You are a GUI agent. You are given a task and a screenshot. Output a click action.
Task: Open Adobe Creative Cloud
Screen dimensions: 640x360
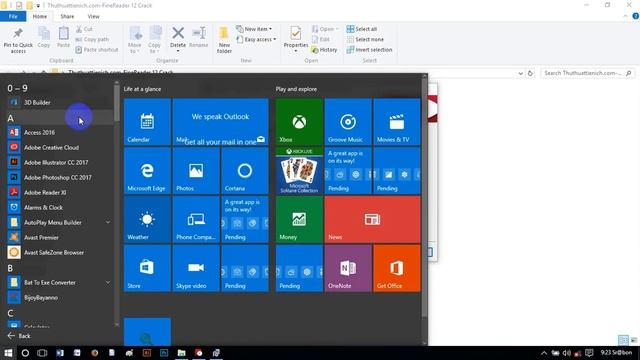pos(59,147)
